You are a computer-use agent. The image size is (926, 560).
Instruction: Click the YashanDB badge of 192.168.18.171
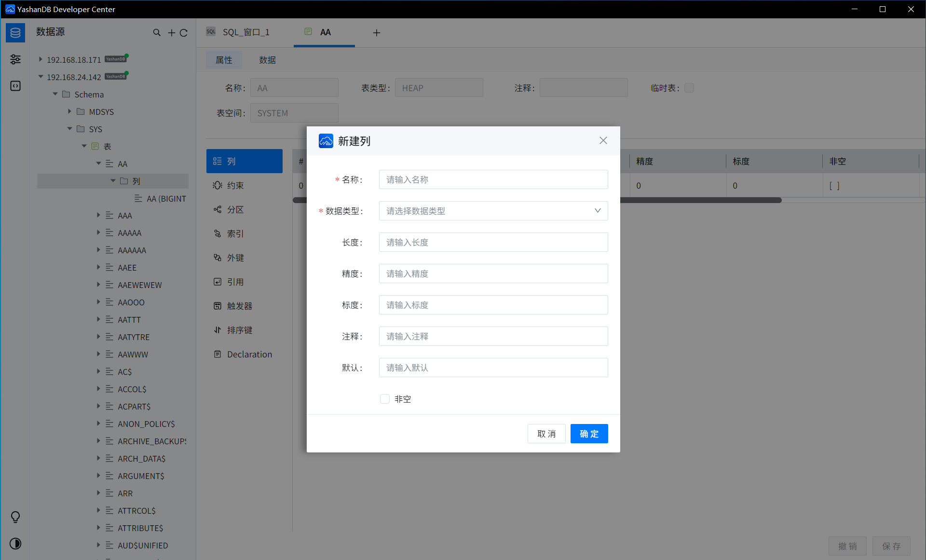click(116, 59)
